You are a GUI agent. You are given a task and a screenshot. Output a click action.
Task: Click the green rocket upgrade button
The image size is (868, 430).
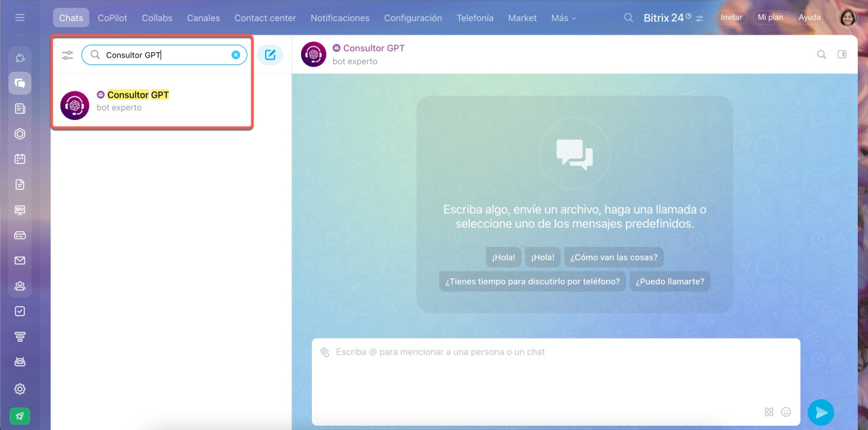(20, 416)
